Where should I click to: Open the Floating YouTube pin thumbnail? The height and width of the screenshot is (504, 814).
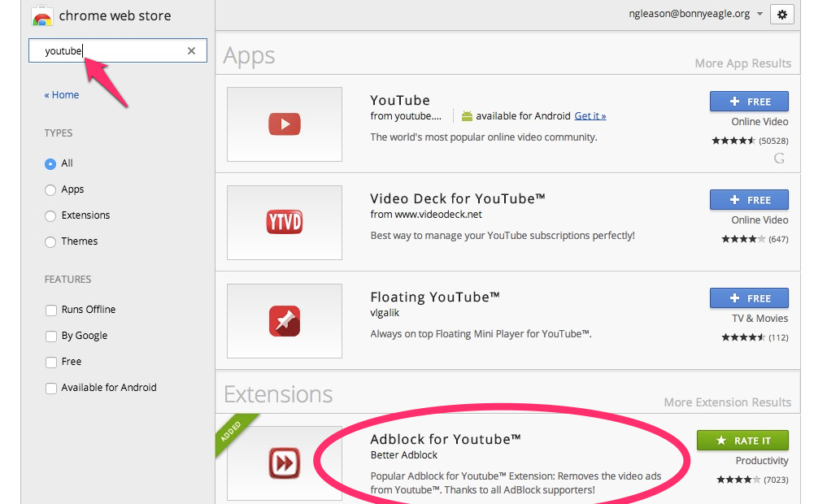coord(285,321)
